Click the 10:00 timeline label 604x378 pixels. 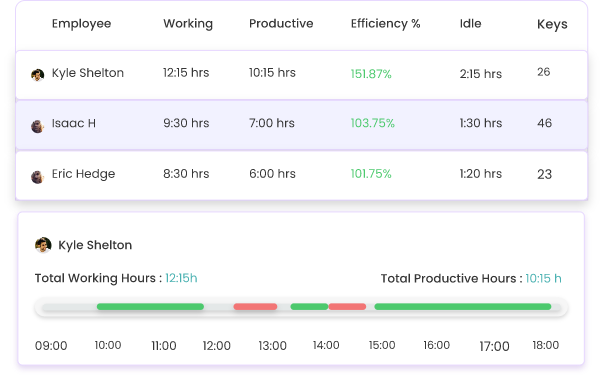click(x=108, y=345)
